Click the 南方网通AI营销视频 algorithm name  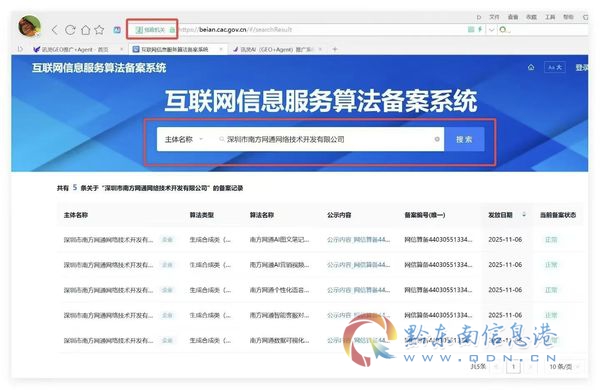click(279, 265)
